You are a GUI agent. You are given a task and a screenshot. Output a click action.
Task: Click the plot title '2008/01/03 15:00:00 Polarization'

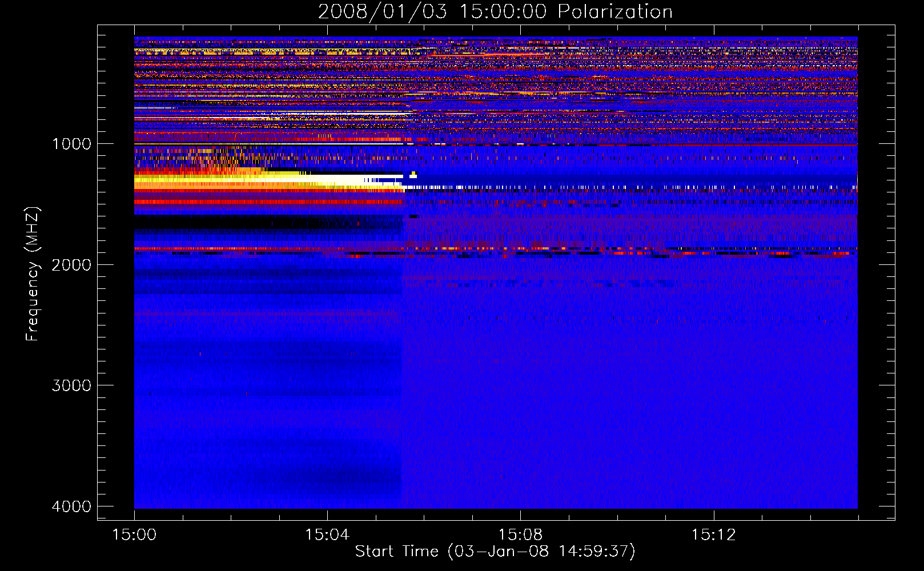click(x=495, y=11)
